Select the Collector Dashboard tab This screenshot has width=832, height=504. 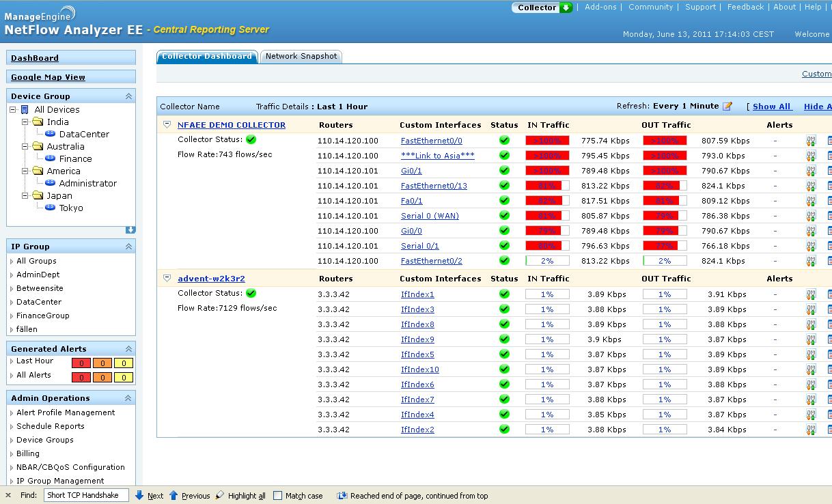click(x=207, y=57)
